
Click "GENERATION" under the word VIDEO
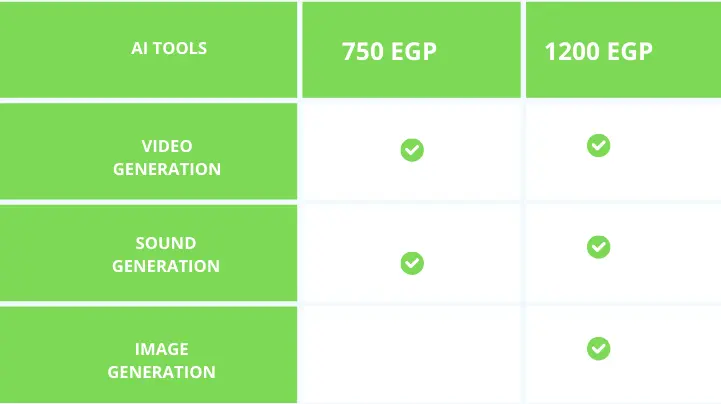[x=167, y=169]
